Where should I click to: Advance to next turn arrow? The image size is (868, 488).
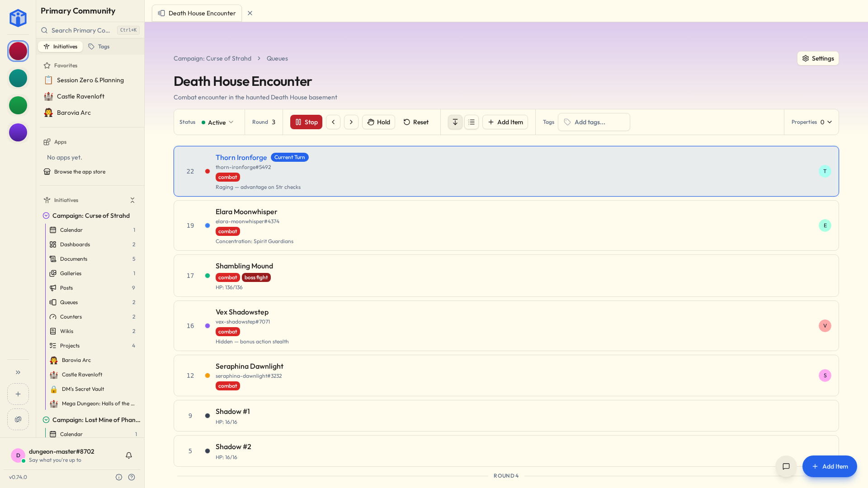pos(351,122)
